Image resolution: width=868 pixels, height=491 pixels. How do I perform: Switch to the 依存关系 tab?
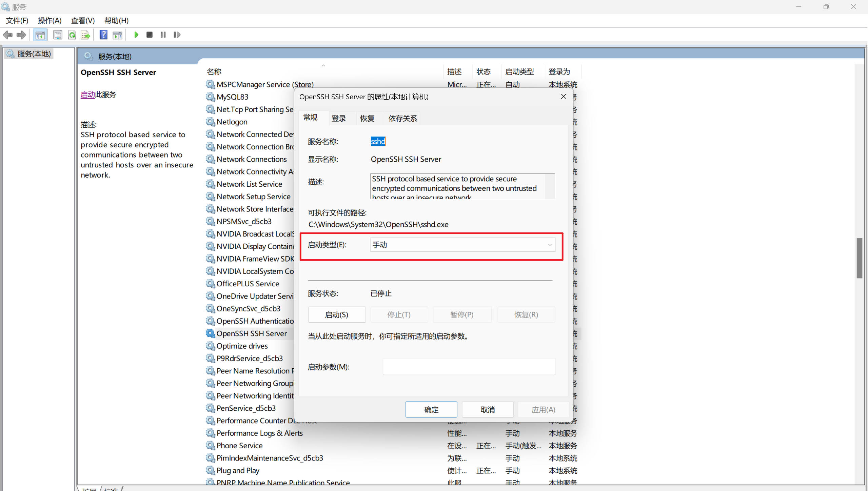pos(403,118)
